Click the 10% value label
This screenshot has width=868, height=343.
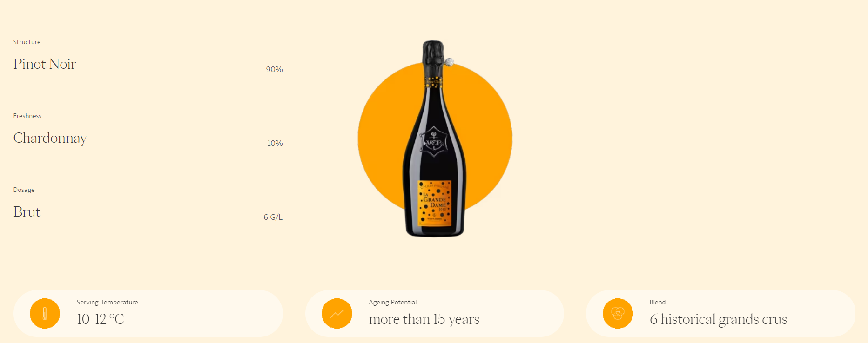[275, 143]
